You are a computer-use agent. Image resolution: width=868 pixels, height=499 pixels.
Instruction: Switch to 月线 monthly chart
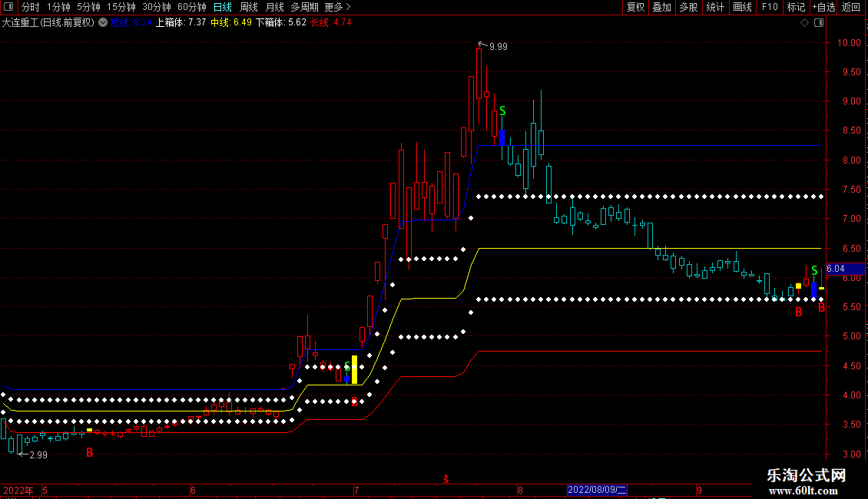(x=274, y=7)
